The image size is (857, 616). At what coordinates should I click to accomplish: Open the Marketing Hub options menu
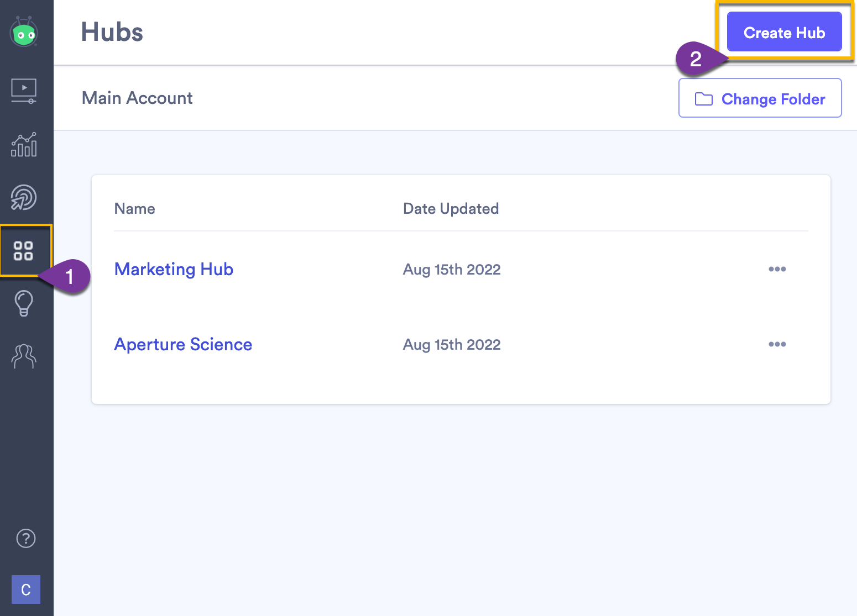(777, 269)
